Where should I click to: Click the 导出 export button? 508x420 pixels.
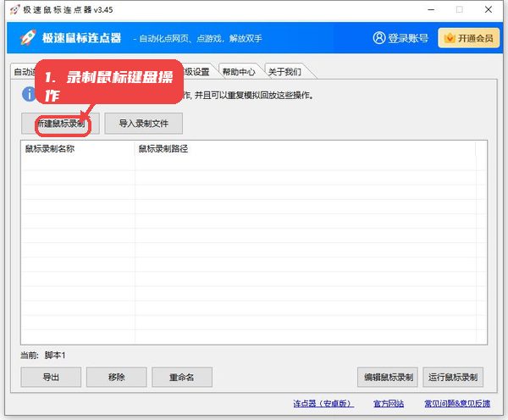click(x=51, y=377)
